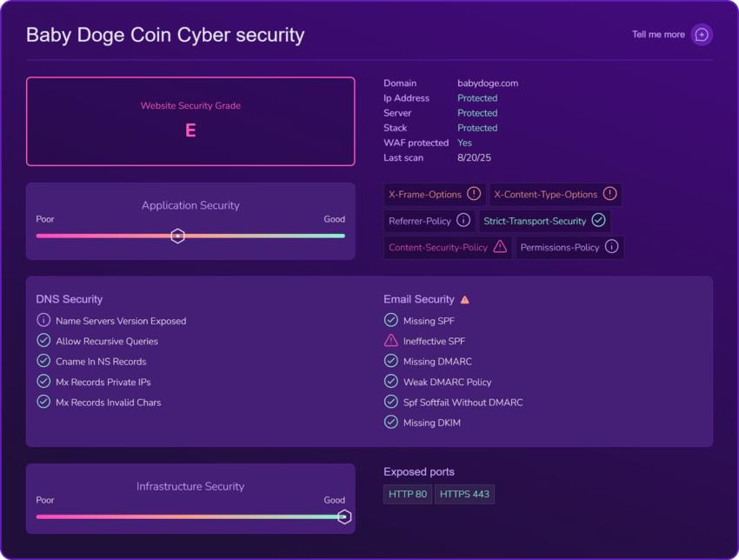Click the Infrastructure Security slider handle
Viewport: 739px width, 560px height.
pos(344,517)
